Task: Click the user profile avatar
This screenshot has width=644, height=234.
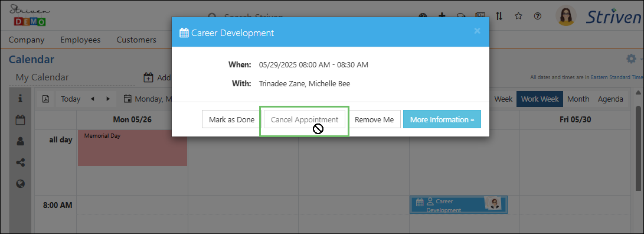Action: pyautogui.click(x=565, y=15)
